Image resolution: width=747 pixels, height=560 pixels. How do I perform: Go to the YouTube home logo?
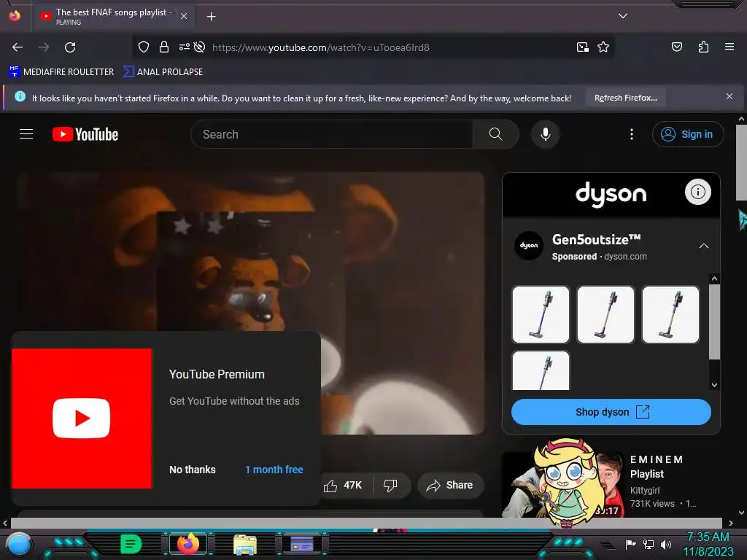85,134
